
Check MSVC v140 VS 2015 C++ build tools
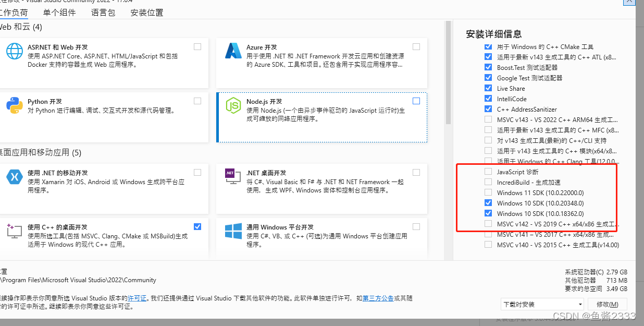[x=488, y=245]
